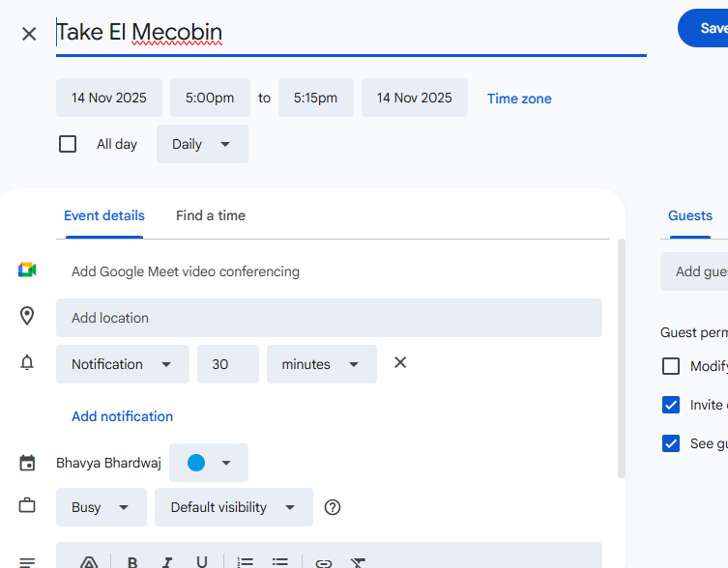Click the location pin icon
728x568 pixels.
(27, 316)
